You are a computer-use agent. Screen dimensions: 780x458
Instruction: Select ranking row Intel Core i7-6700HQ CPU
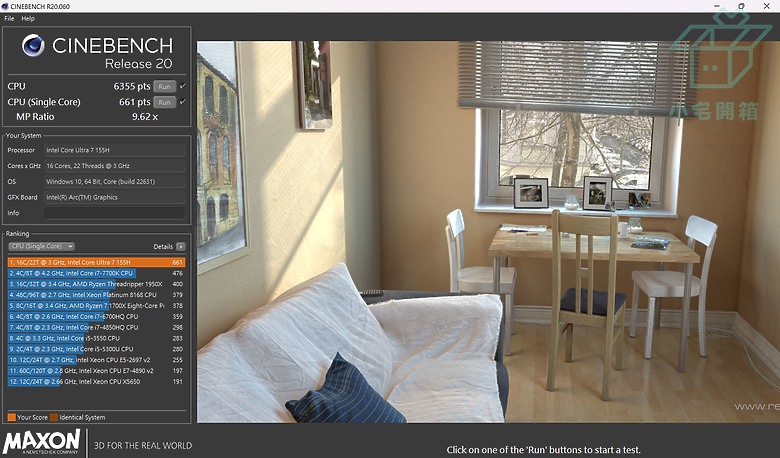(x=97, y=316)
